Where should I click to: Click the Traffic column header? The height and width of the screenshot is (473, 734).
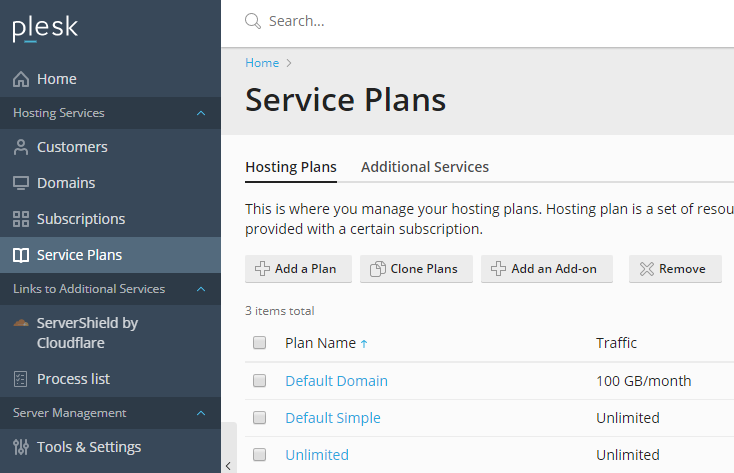click(617, 343)
